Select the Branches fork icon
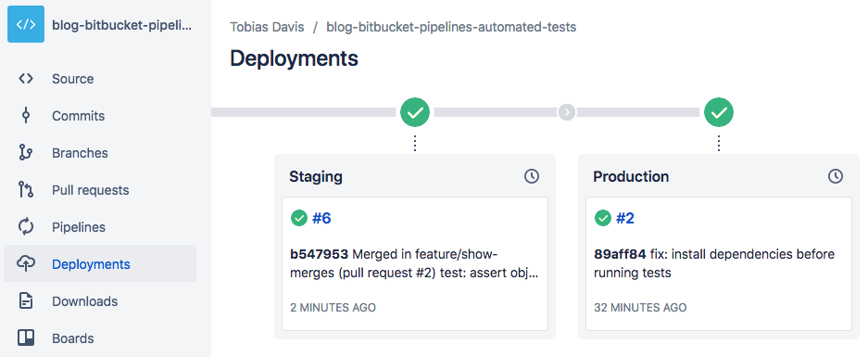 pos(26,153)
